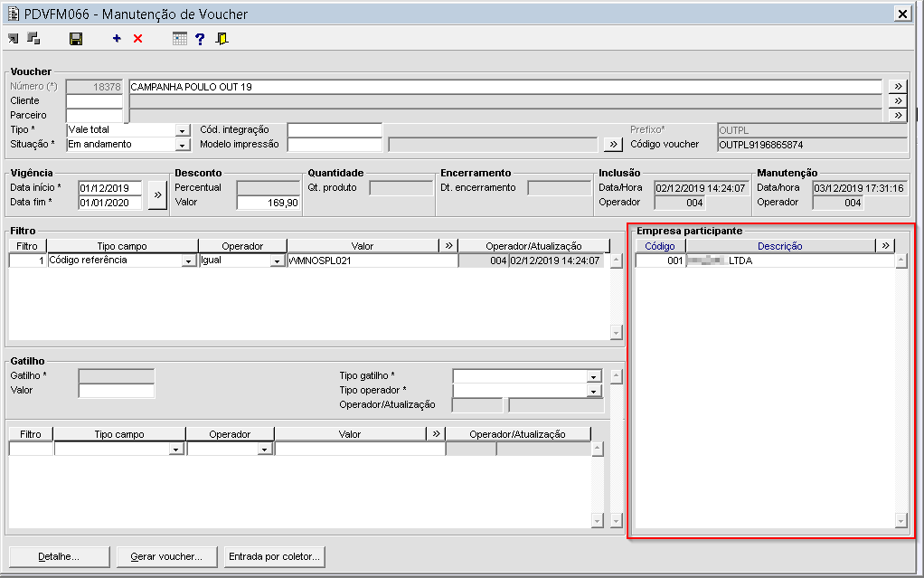Click Gatilho lower grid scrollbar up arrow

pos(597,450)
